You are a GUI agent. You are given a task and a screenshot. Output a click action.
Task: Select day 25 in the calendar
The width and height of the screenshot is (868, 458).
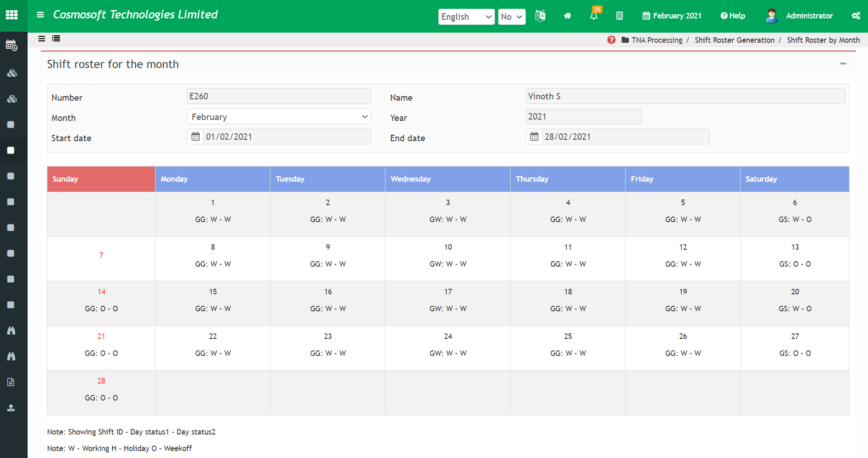coord(568,348)
